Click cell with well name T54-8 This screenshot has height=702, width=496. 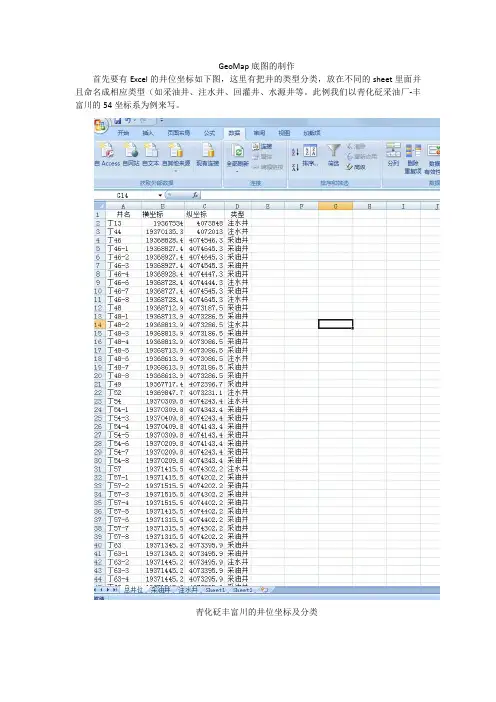[x=123, y=460]
